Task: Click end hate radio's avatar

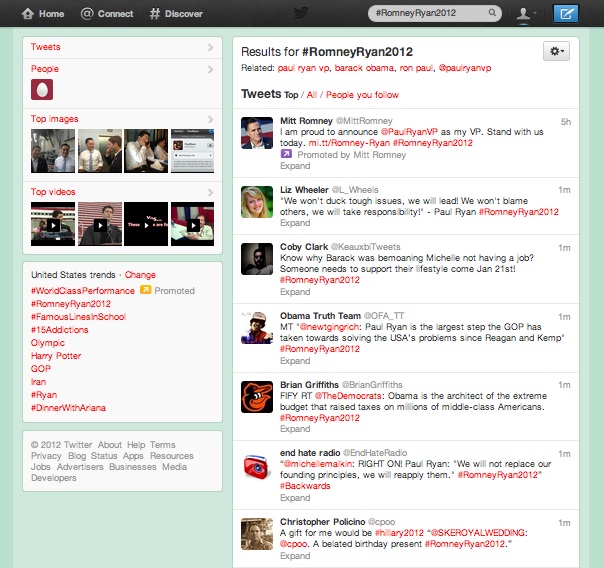Action: click(x=257, y=466)
